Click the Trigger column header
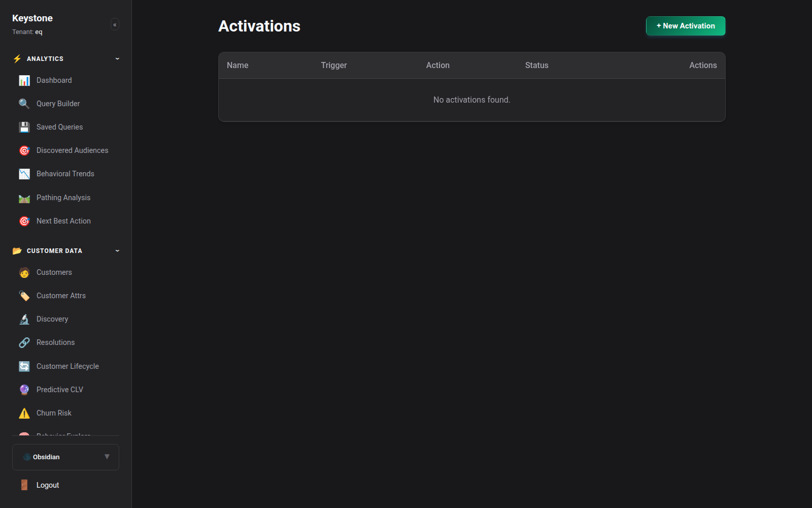This screenshot has width=812, height=508. point(334,66)
